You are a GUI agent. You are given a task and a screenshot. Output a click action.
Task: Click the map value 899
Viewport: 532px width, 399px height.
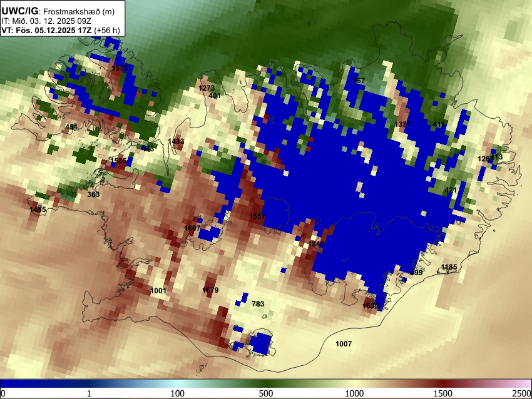coord(416,273)
